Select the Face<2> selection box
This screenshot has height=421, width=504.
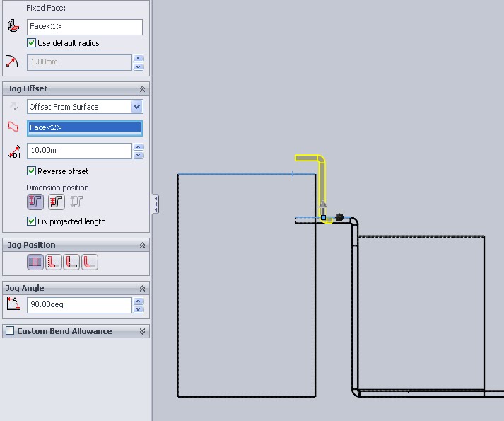pos(85,128)
